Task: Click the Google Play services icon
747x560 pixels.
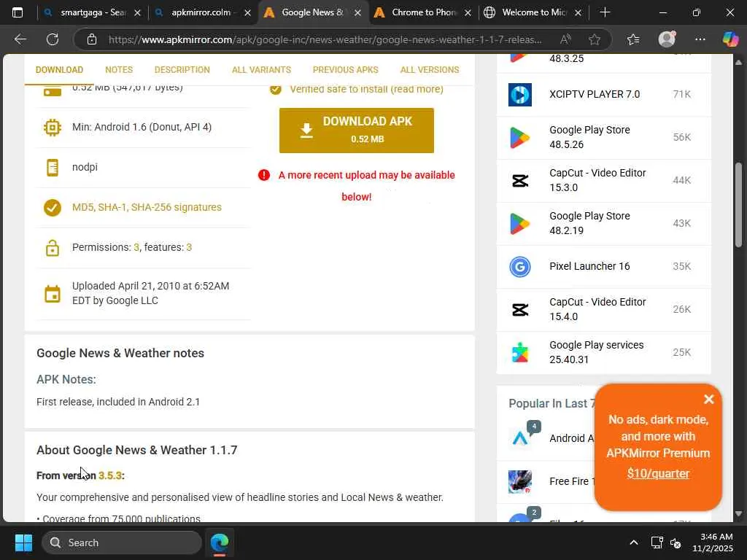Action: click(x=519, y=352)
